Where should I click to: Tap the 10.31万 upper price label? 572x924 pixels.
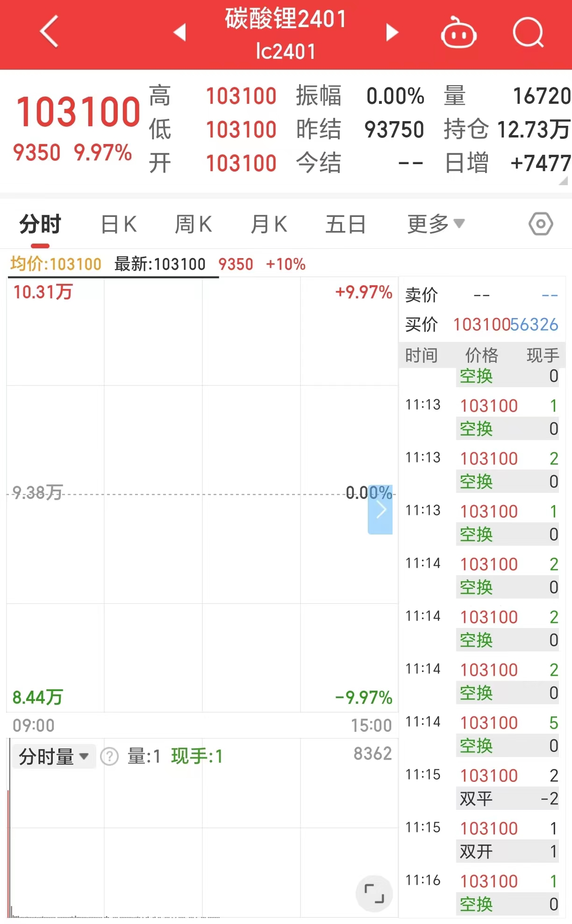coord(43,292)
